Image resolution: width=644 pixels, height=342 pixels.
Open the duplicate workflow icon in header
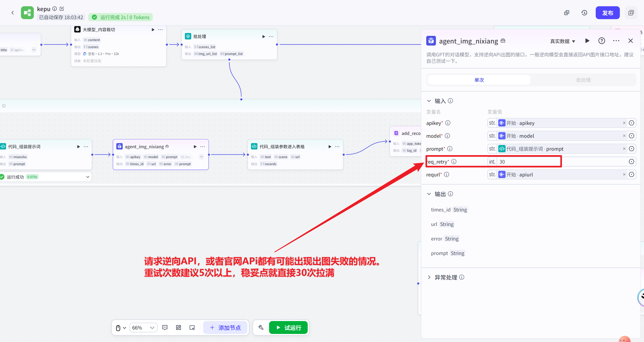pyautogui.click(x=567, y=13)
